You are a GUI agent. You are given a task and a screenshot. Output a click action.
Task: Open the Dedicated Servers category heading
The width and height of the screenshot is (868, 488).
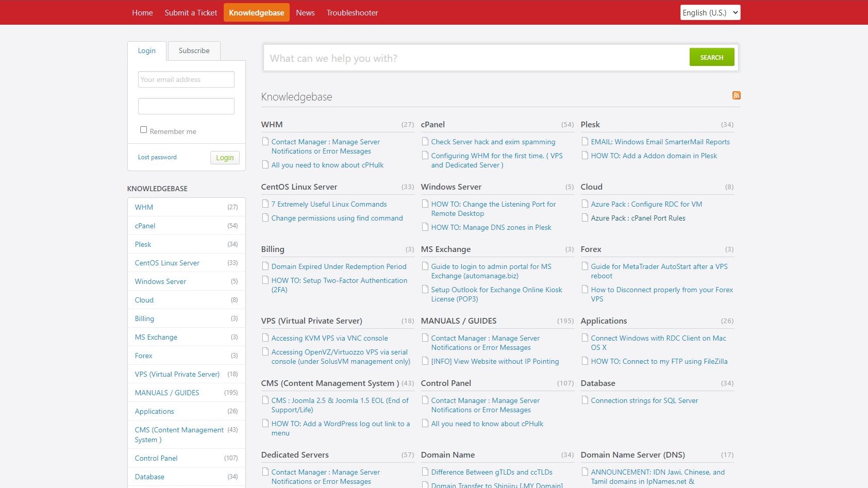[x=295, y=455]
